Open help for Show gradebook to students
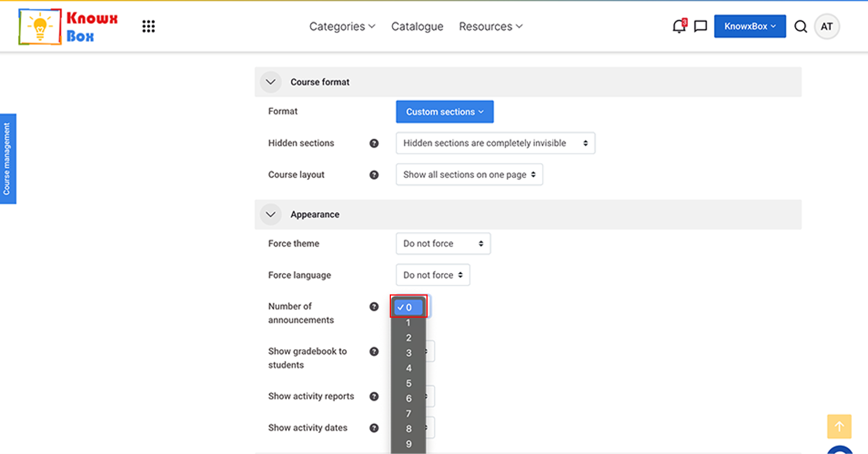The image size is (868, 454). (374, 352)
